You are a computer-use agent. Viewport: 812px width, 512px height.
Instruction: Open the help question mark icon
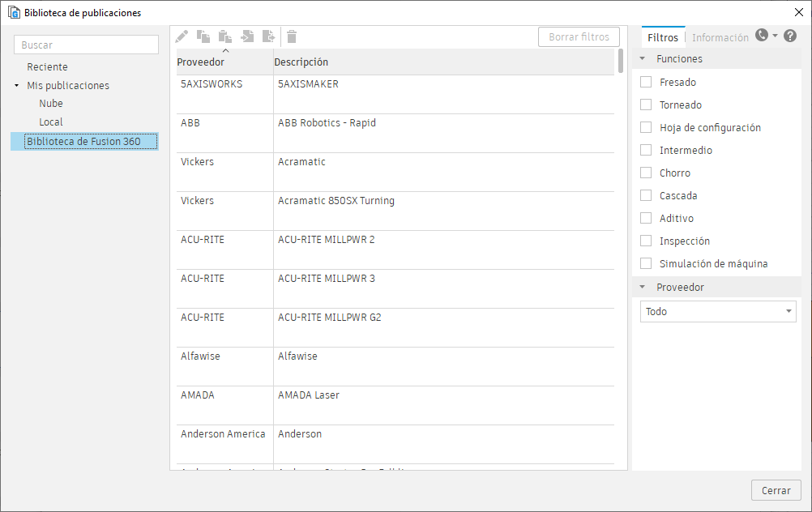[x=790, y=36]
